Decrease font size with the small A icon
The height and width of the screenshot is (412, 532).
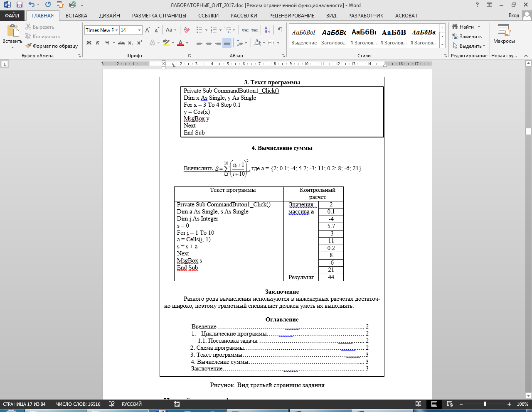157,30
